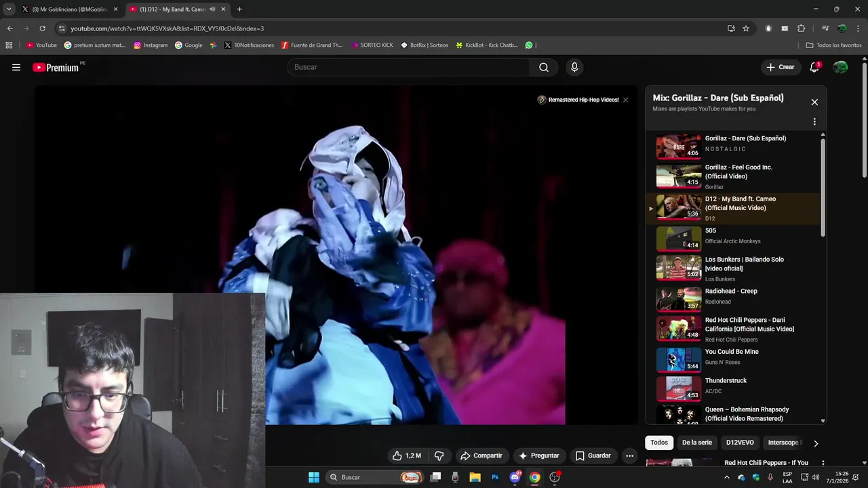
Task: Open Chrome tab search dropdown
Action: click(x=9, y=9)
